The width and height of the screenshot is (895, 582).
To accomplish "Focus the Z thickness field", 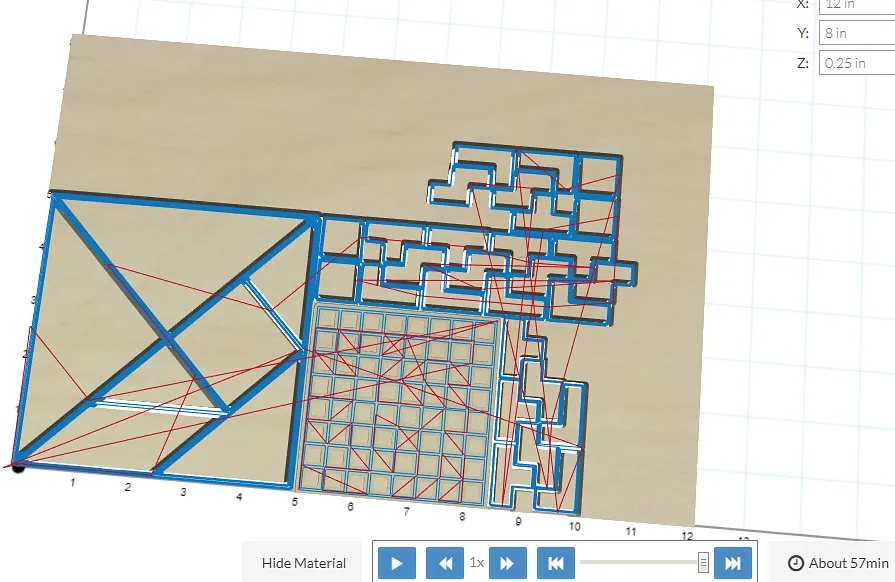I will [857, 63].
